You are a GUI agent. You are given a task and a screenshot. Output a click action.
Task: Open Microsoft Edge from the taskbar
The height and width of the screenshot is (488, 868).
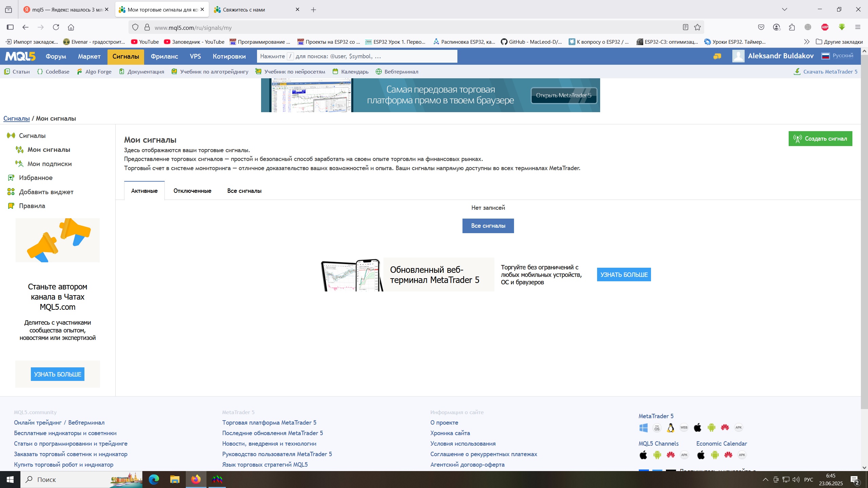point(154,479)
